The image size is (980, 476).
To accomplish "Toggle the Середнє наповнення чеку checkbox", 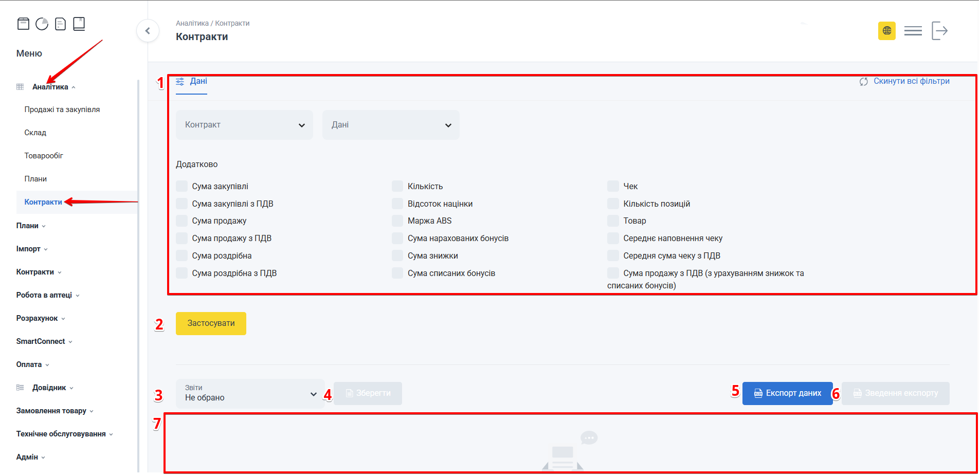I will (613, 239).
